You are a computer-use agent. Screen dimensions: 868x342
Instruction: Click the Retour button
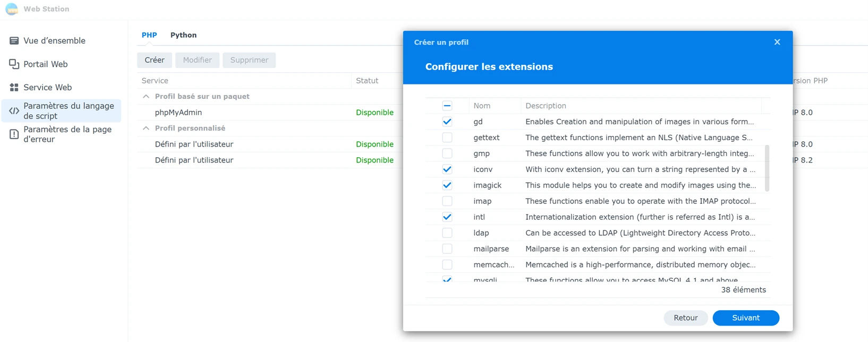pyautogui.click(x=686, y=318)
